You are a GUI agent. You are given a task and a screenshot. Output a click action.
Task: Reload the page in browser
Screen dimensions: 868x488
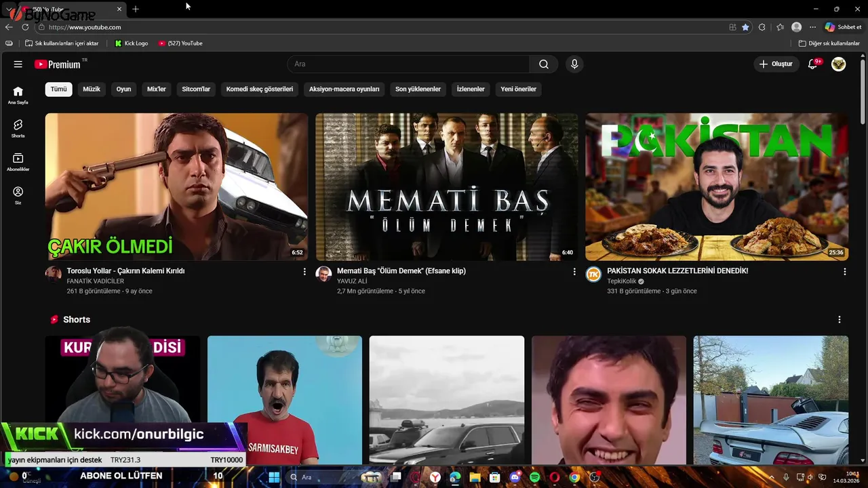[25, 27]
